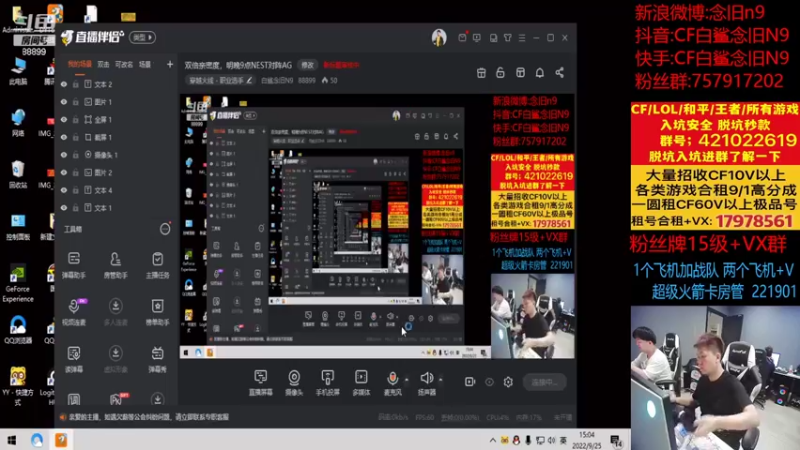Click the gift box icon in toolbar

[481, 72]
